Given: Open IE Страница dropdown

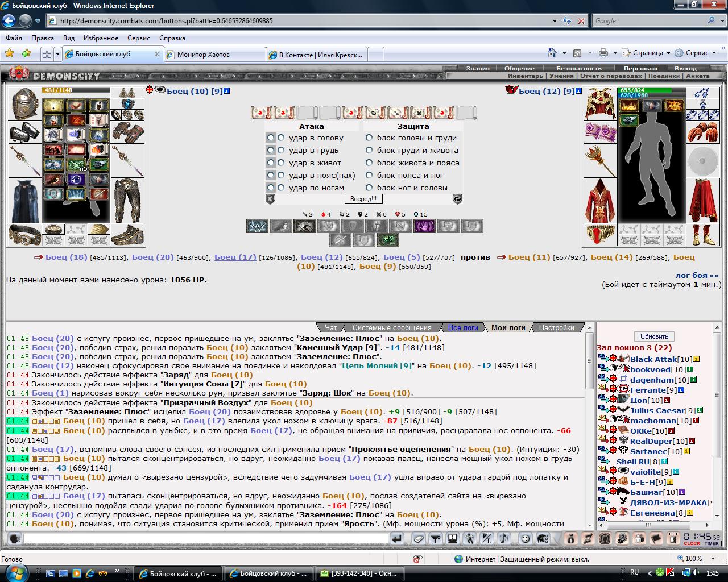Looking at the screenshot, I should click(647, 53).
